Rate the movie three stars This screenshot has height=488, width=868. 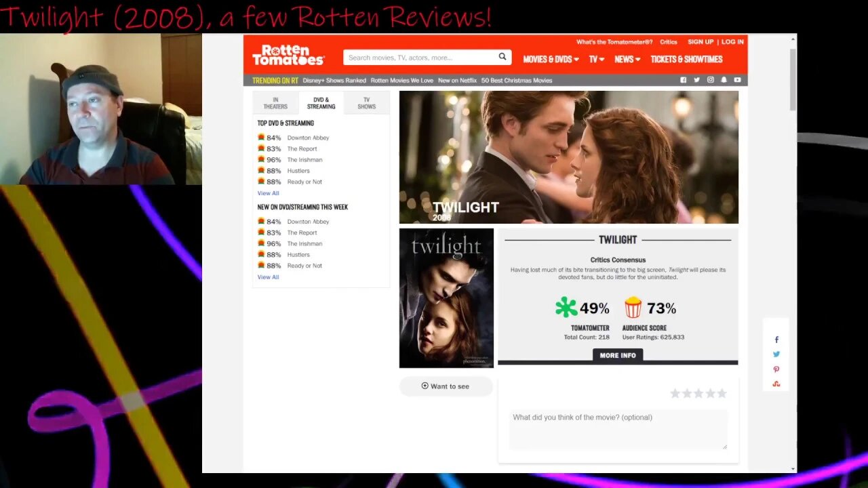tap(698, 393)
